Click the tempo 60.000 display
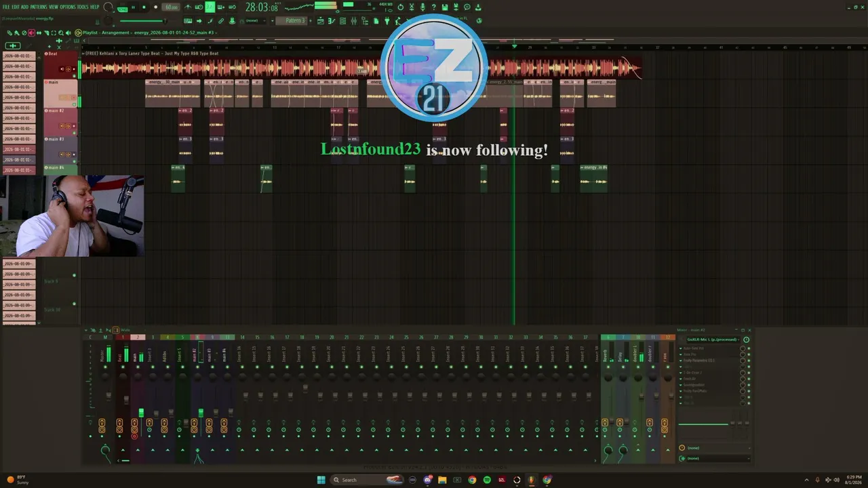This screenshot has width=868, height=488. pyautogui.click(x=171, y=7)
